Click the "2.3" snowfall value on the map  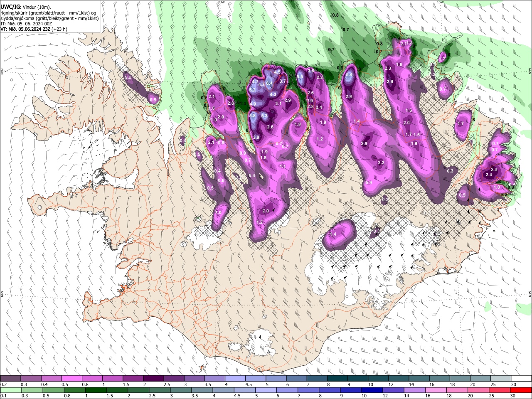click(388, 69)
